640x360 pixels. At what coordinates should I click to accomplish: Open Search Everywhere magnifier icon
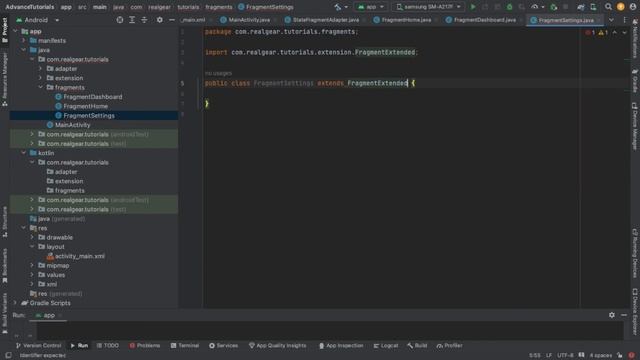click(608, 7)
